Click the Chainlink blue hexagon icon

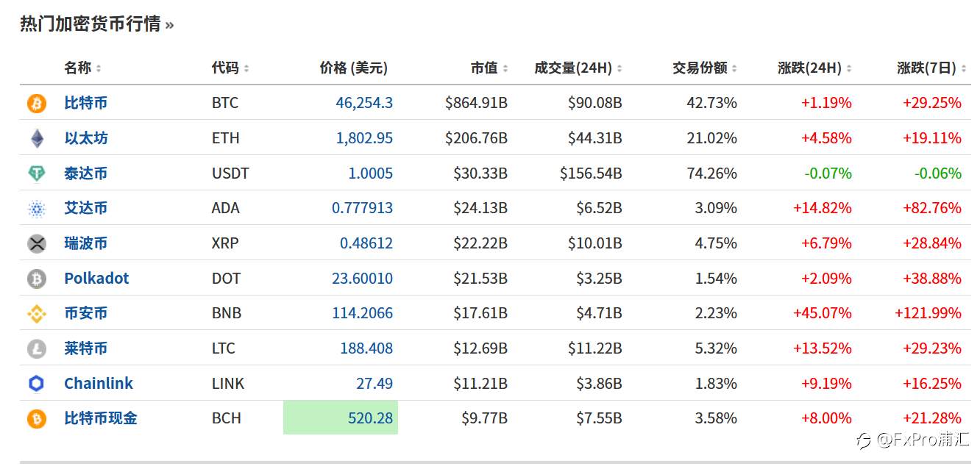pos(37,384)
